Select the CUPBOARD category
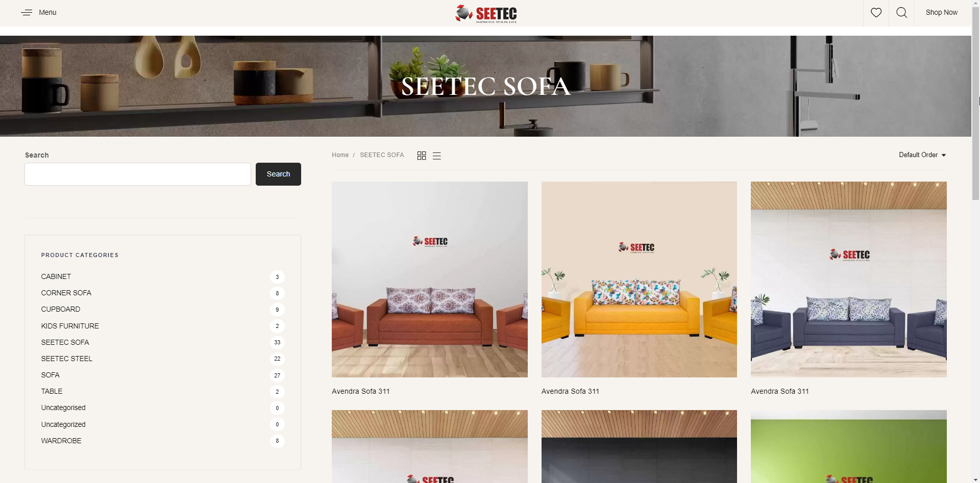 61,309
